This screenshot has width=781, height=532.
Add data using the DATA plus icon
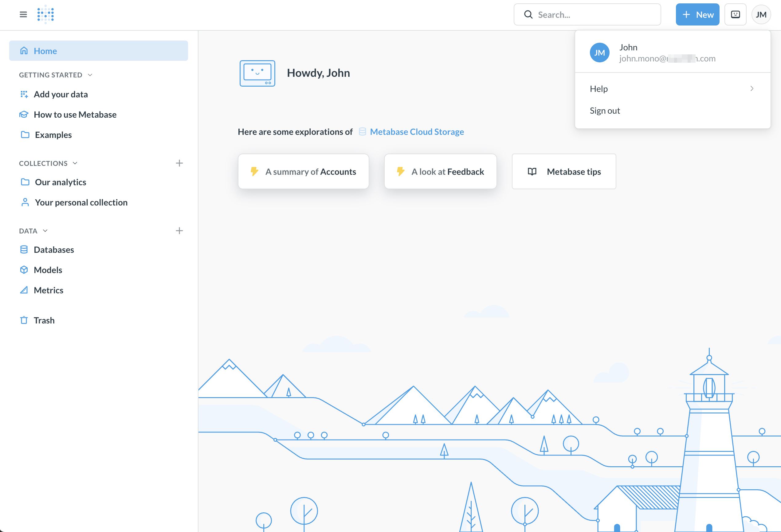(x=179, y=231)
